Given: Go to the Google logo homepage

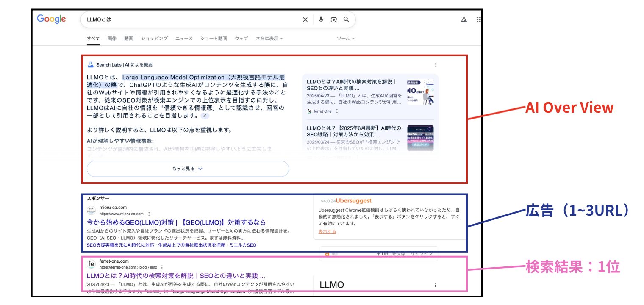Looking at the screenshot, I should (x=51, y=19).
